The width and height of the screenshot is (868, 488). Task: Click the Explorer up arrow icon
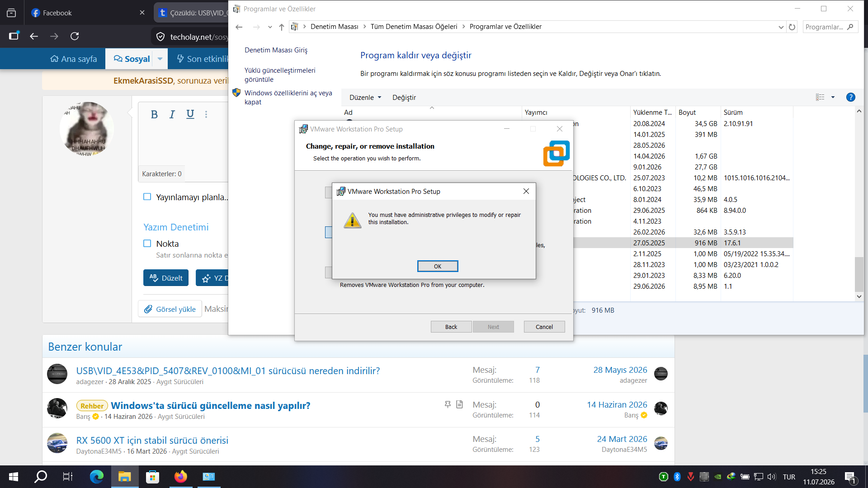coord(281,27)
